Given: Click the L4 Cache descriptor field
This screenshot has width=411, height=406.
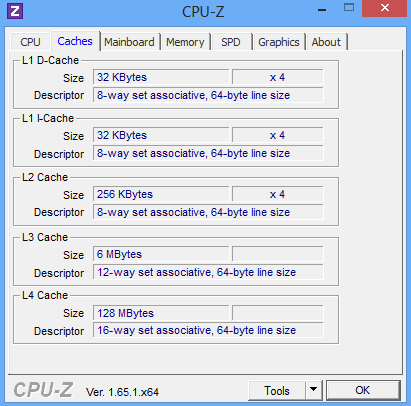Looking at the screenshot, I should click(208, 330).
